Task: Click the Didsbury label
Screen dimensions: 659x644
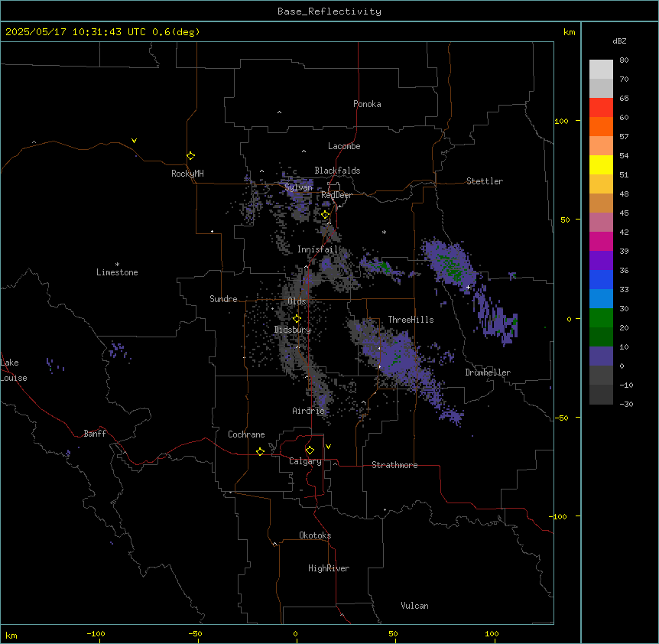Action: tap(293, 330)
